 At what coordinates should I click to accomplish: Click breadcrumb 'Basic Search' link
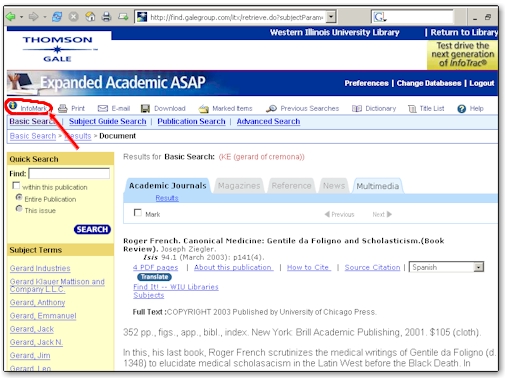click(33, 136)
